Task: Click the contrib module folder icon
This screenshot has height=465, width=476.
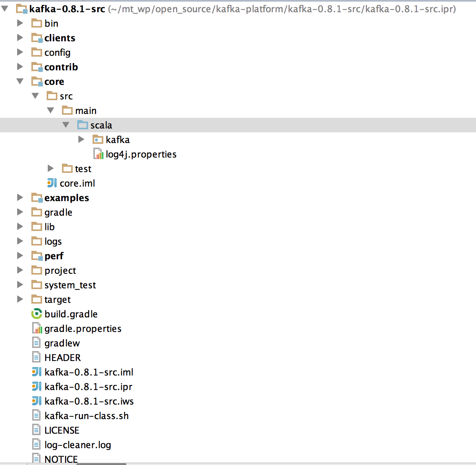Action: tap(37, 67)
